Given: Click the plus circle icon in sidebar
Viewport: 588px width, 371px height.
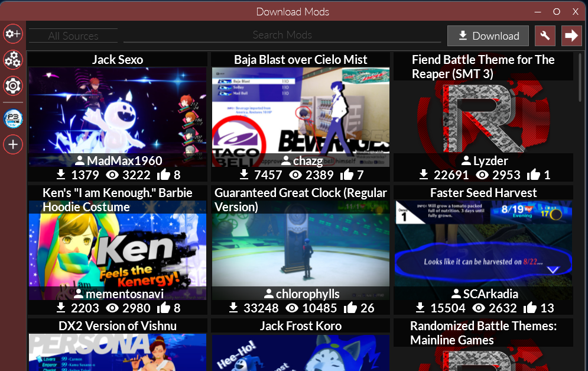Looking at the screenshot, I should coord(13,144).
